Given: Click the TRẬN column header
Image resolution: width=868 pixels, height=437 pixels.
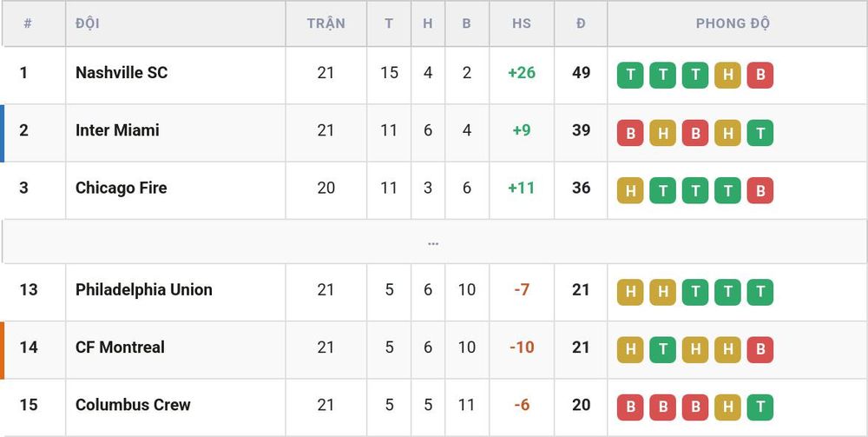Looking at the screenshot, I should coord(326,23).
